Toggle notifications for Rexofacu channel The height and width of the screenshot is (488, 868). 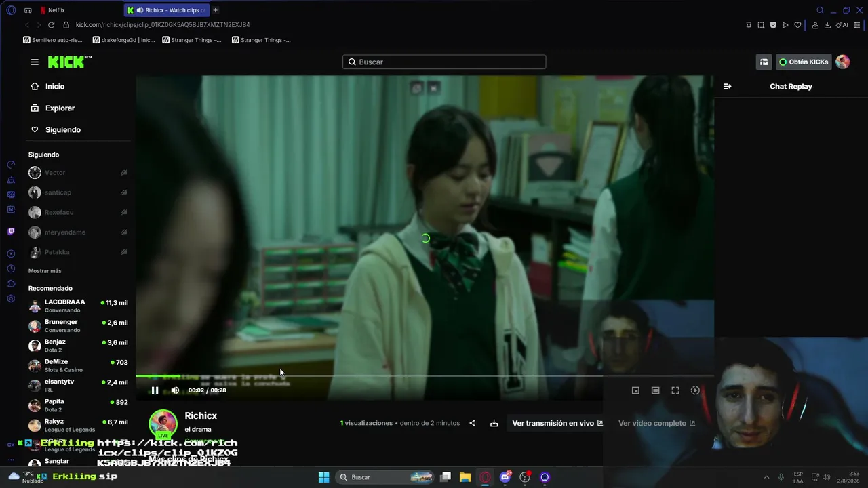124,212
